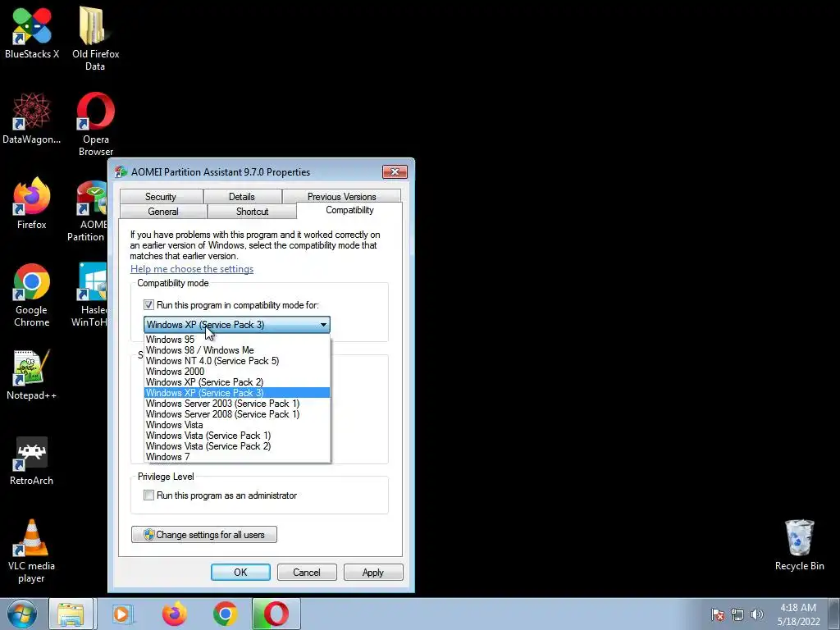Click the volume speaker tray icon
840x630 pixels.
point(756,614)
